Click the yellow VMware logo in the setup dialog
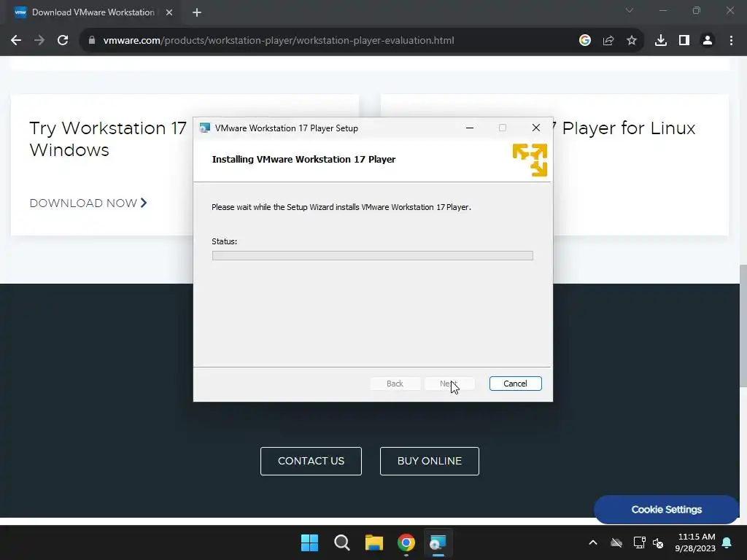747x560 pixels. pos(530,160)
